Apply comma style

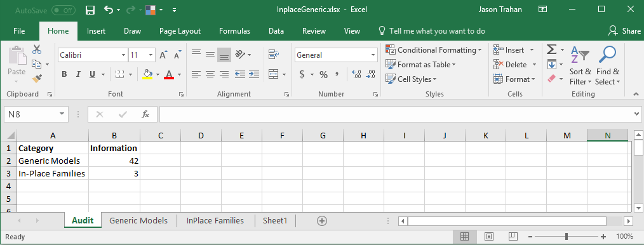(x=337, y=74)
